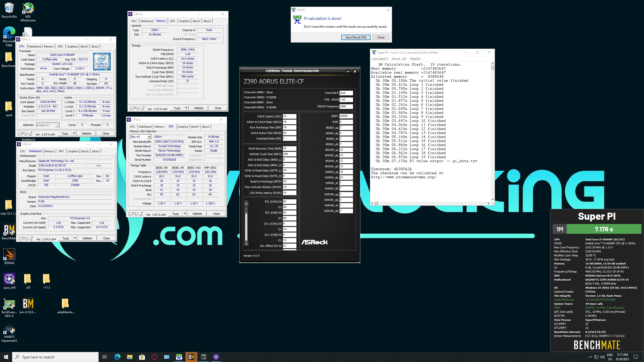
Task: Open File Explorer from the taskbar
Action: coord(130,357)
